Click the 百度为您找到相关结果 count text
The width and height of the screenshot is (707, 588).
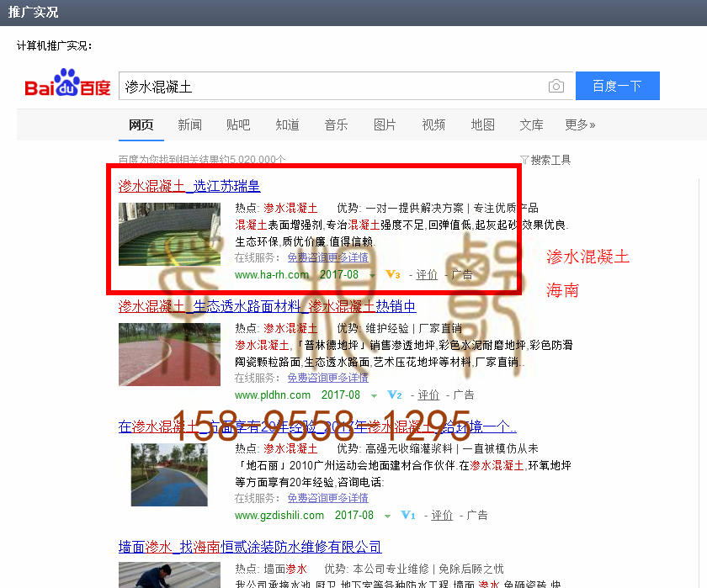coord(201,159)
